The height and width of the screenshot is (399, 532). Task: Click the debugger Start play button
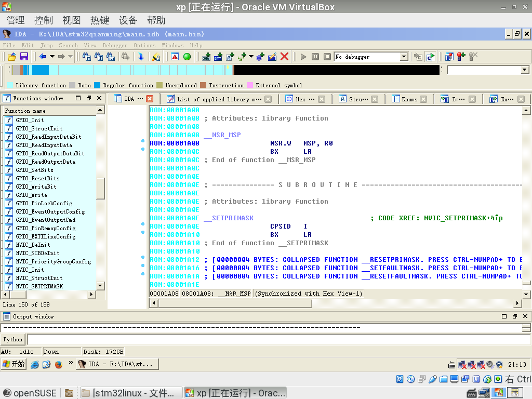[303, 57]
